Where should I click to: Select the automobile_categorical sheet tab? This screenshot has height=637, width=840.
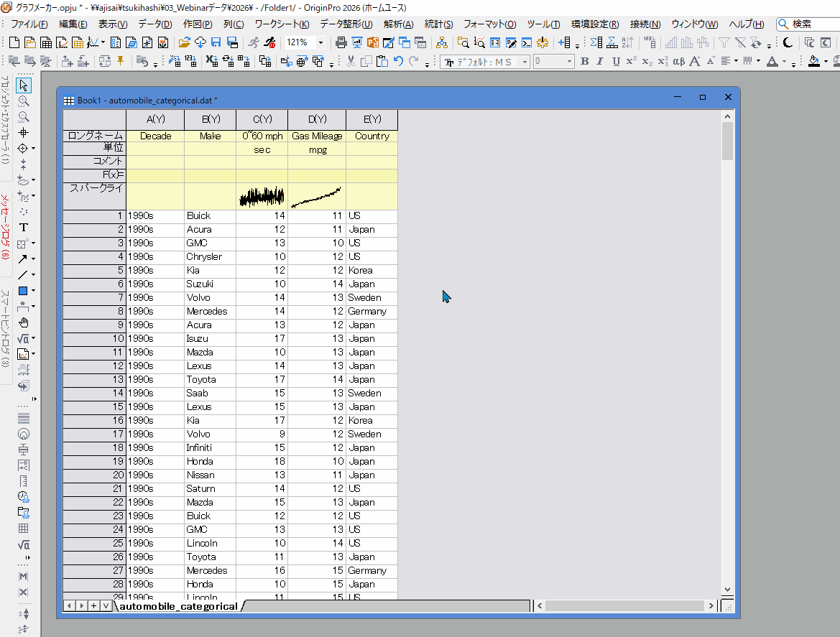point(177,606)
